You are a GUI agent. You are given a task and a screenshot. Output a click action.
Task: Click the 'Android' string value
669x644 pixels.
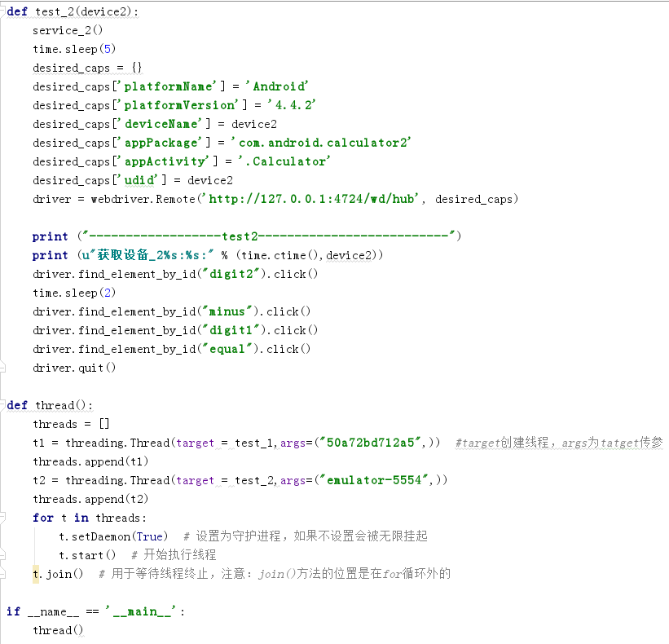(x=277, y=86)
